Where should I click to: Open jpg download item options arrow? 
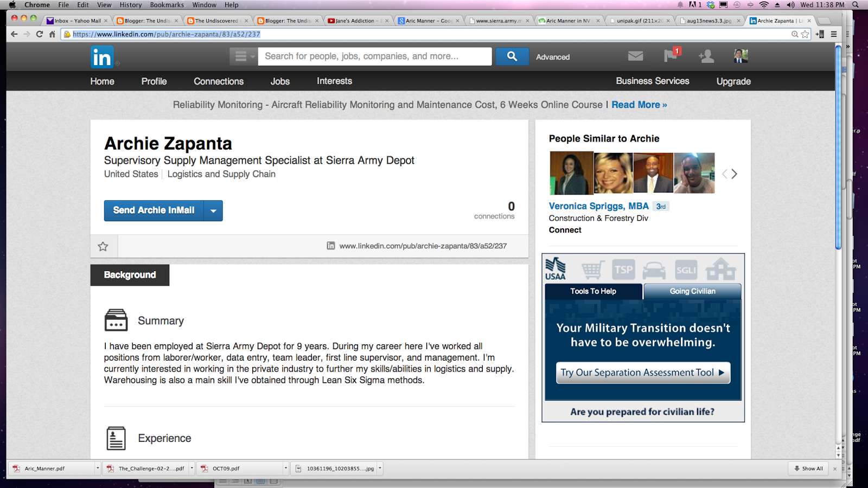pos(380,468)
